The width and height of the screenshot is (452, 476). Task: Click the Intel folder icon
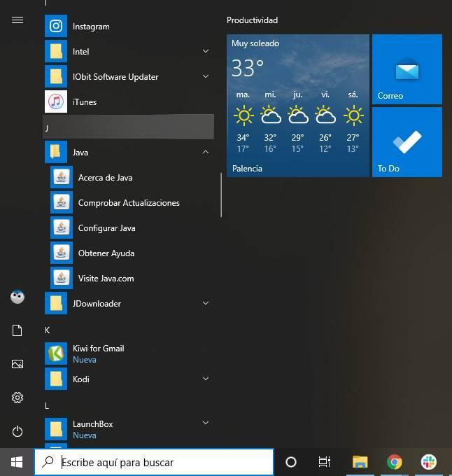click(56, 51)
